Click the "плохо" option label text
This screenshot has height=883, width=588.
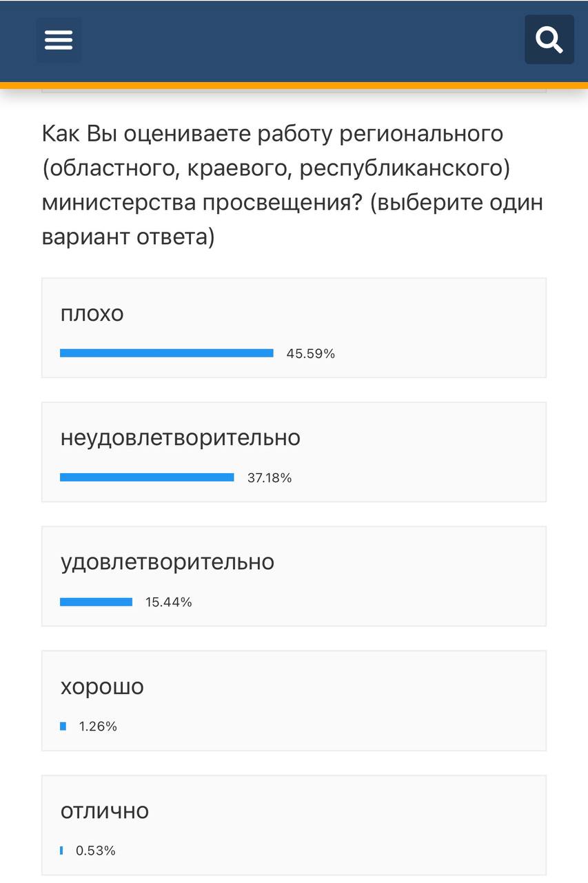92,314
